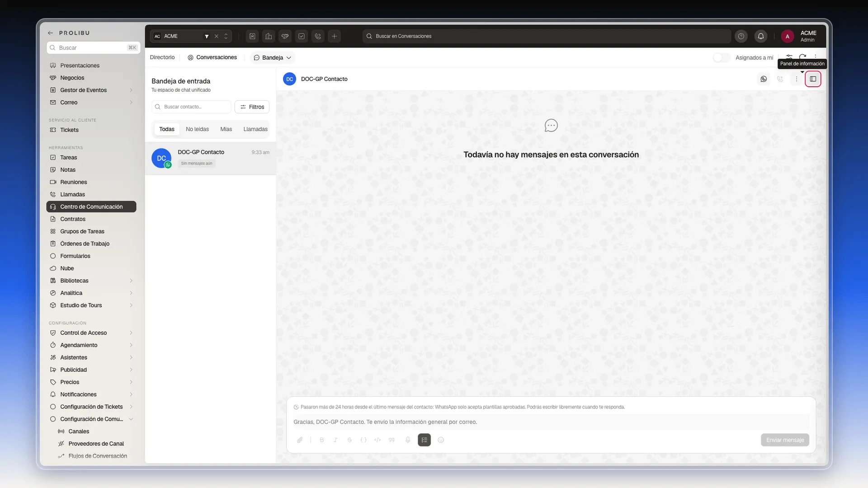The width and height of the screenshot is (868, 488).
Task: Click the plus shortcut in top bar
Action: tap(334, 36)
